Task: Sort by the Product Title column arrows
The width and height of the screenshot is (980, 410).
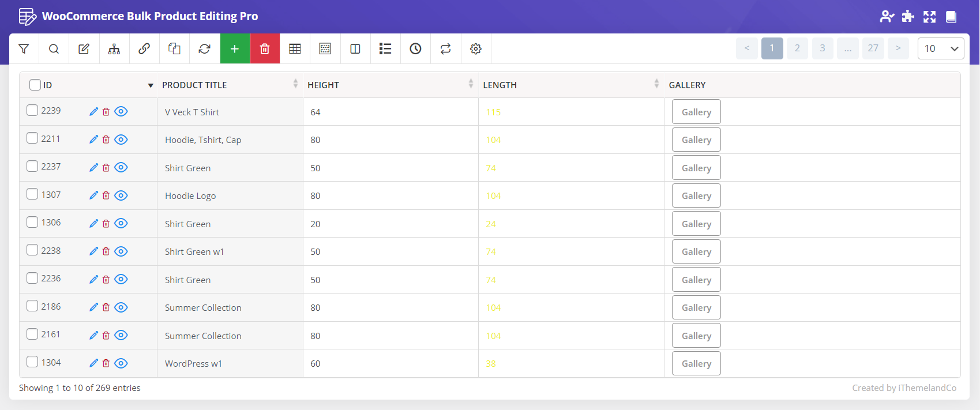Action: coord(295,84)
